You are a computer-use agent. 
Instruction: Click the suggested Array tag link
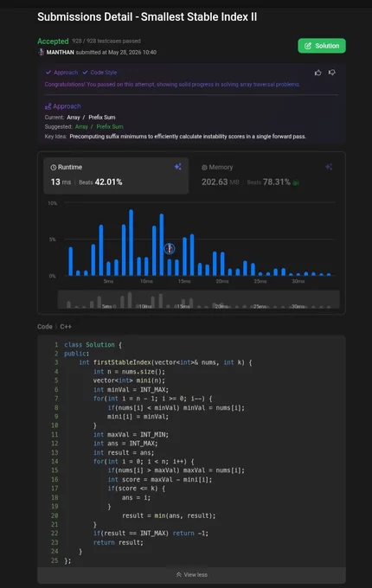pos(81,127)
